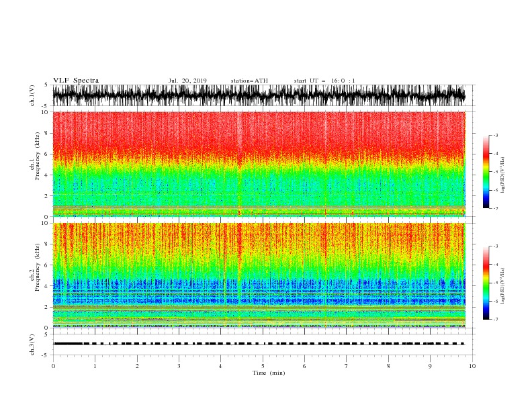Image resolution: width=532 pixels, height=411 pixels.
Task: Click the "-7" tick on the ch.2 colorbar
Action: (x=495, y=320)
